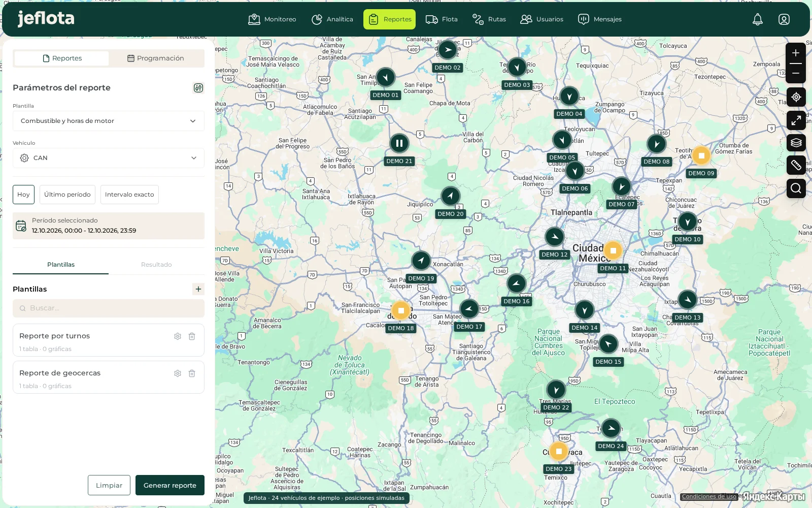Open the Vehículo CAN dropdown

[x=109, y=158]
